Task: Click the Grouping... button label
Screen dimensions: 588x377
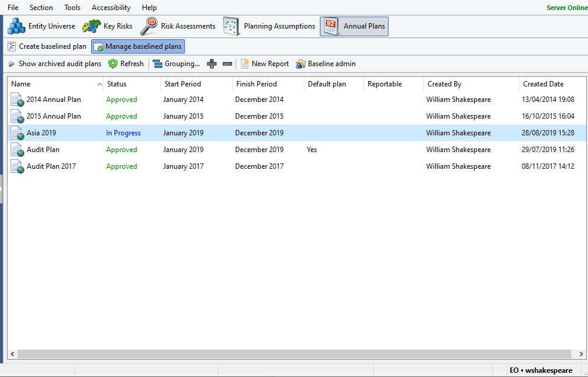Action: coord(182,64)
